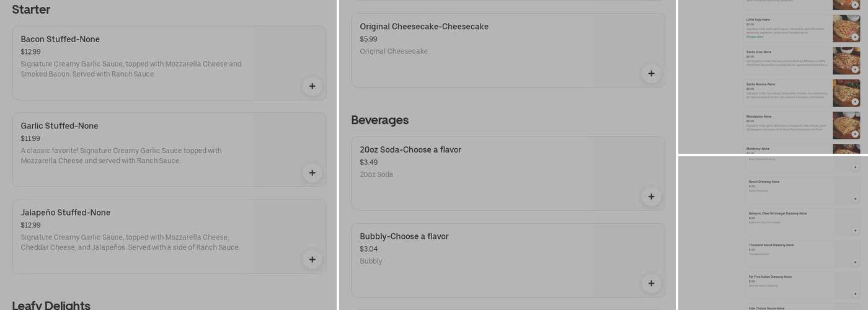
Task: Add Mendocino pizza to the cart
Action: [855, 134]
